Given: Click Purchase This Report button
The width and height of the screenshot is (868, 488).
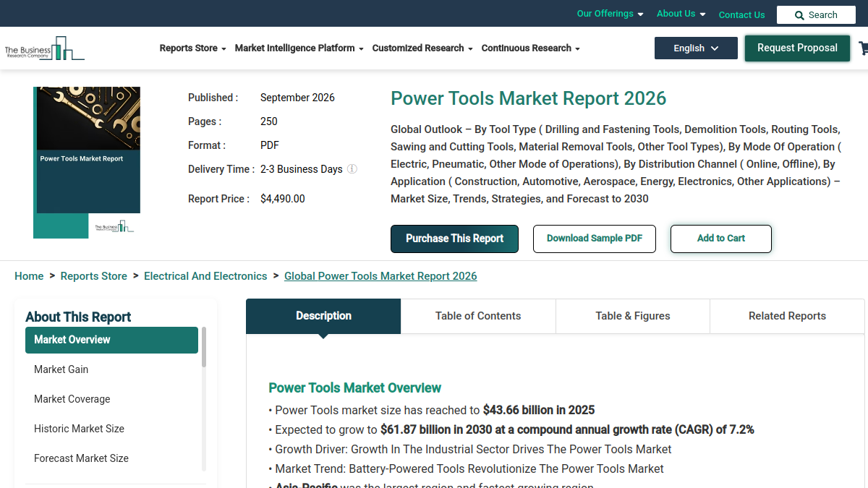Looking at the screenshot, I should pyautogui.click(x=454, y=239).
